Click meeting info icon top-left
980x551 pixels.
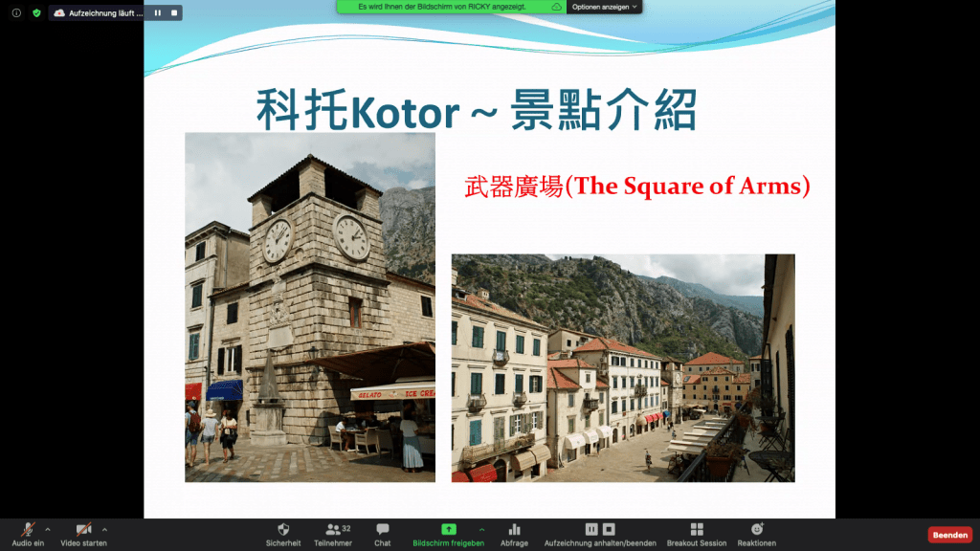[16, 12]
